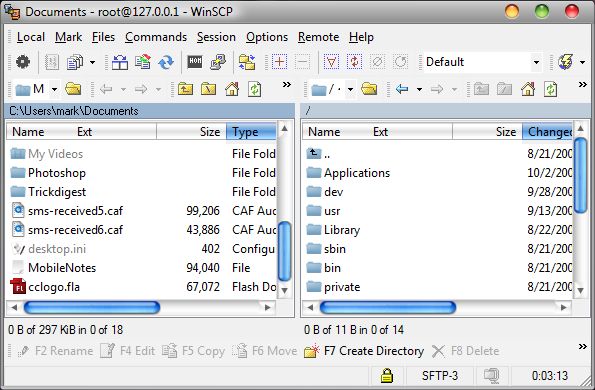Go to local parent directory icon
Screen dimensions: 595x390
pyautogui.click(x=186, y=89)
